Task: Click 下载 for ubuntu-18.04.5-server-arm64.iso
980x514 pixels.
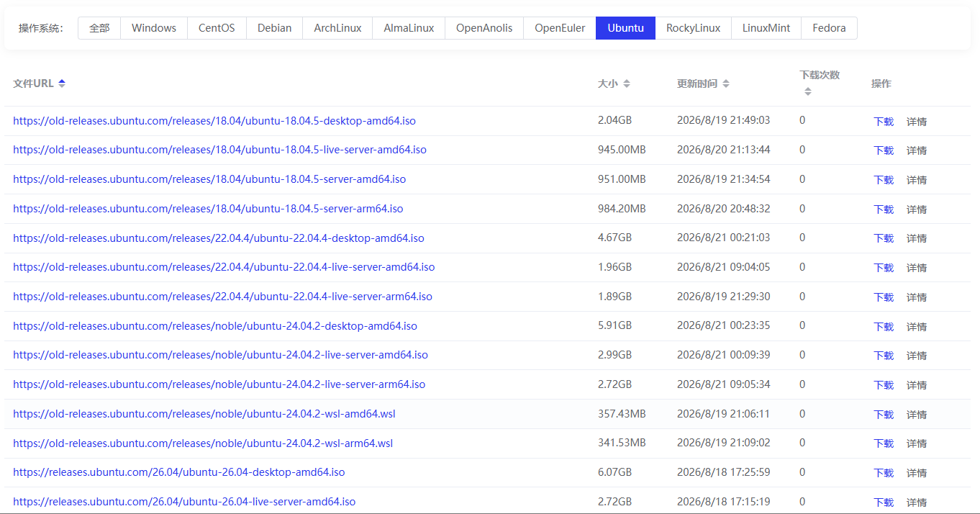Action: pos(884,209)
